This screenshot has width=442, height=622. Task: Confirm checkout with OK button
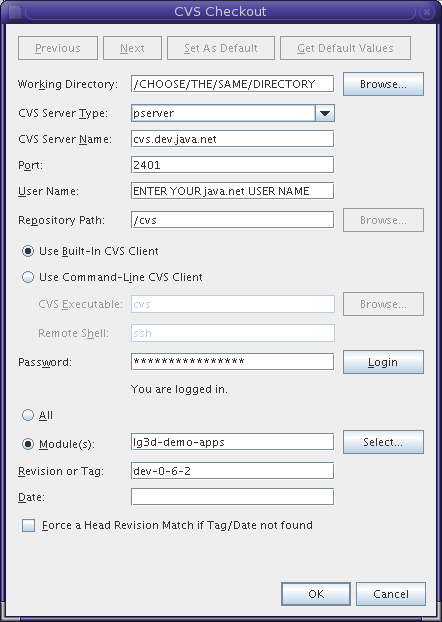click(316, 594)
